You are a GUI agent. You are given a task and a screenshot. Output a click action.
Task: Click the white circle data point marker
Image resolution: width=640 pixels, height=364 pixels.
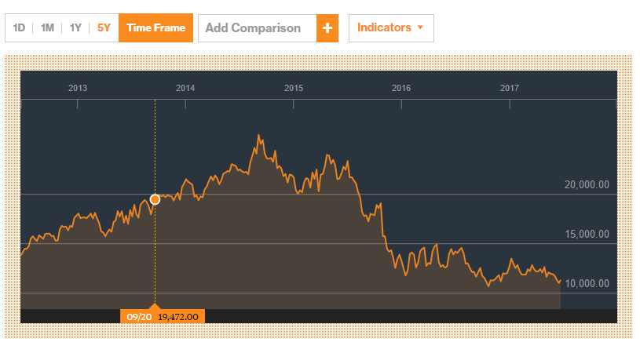click(x=155, y=199)
